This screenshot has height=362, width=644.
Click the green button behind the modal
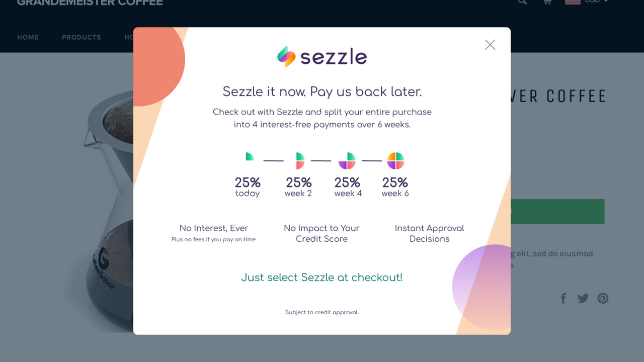(x=557, y=212)
